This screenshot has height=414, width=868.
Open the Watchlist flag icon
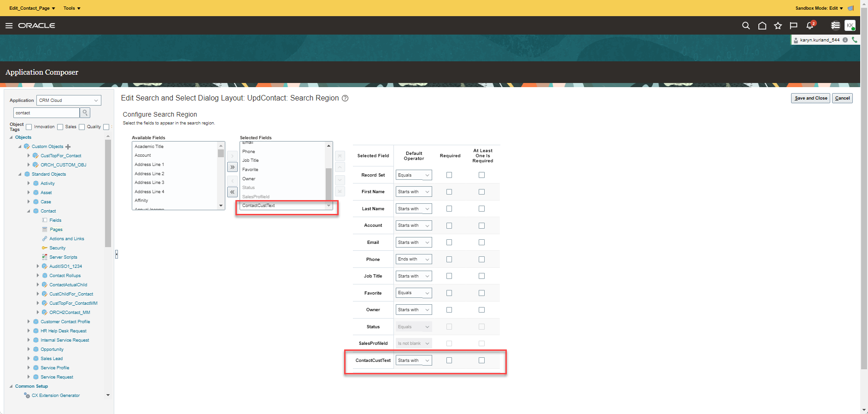pos(793,26)
